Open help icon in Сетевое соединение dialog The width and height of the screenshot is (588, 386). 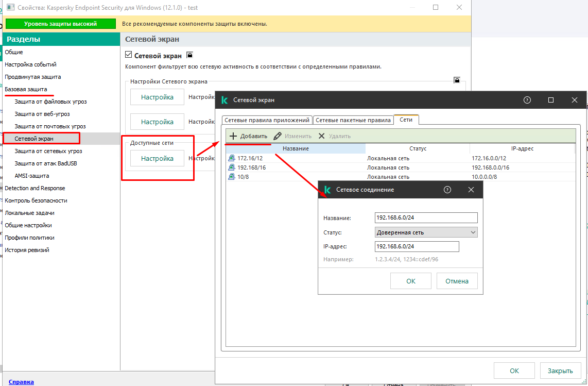(x=447, y=190)
